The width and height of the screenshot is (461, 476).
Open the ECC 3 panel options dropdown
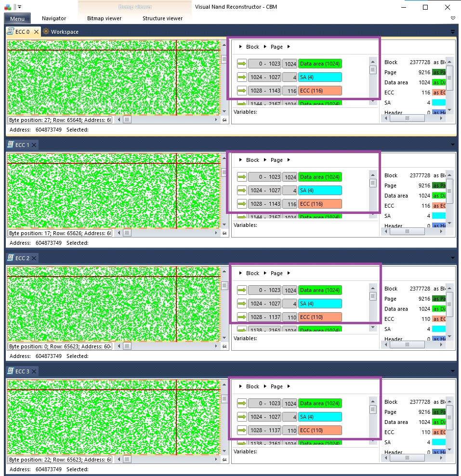tap(453, 371)
